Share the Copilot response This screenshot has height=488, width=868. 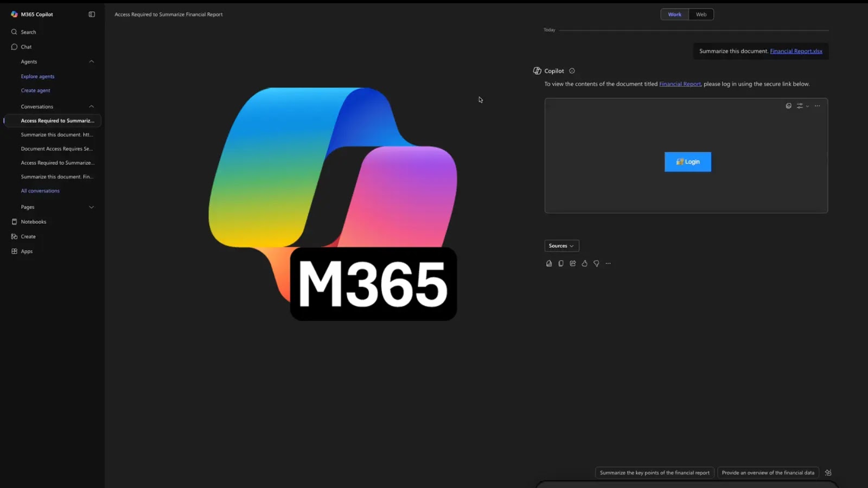572,263
